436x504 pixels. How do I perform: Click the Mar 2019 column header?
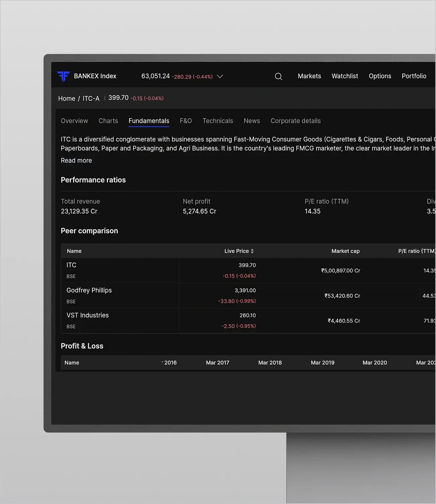coord(322,363)
